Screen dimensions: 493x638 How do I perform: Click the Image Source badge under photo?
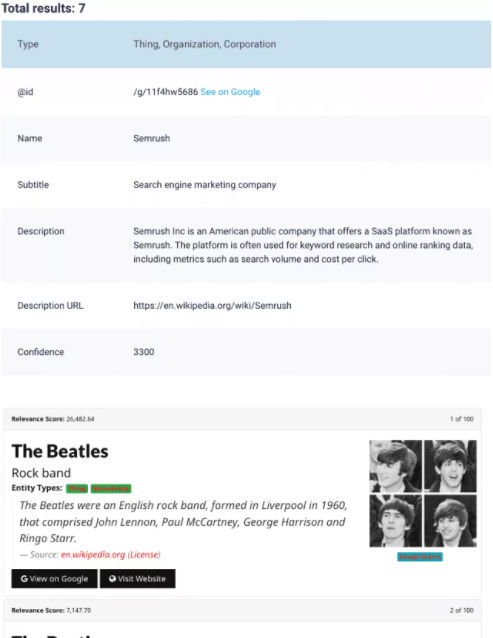coord(420,557)
